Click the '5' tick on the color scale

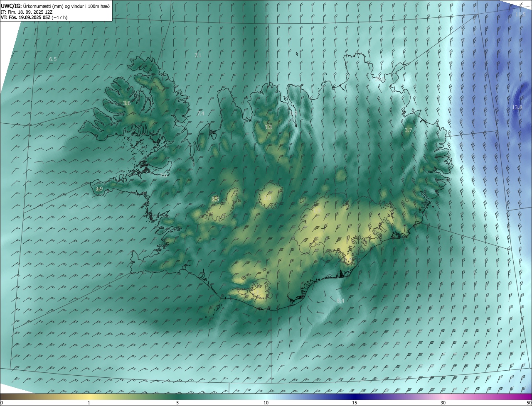[x=177, y=403]
